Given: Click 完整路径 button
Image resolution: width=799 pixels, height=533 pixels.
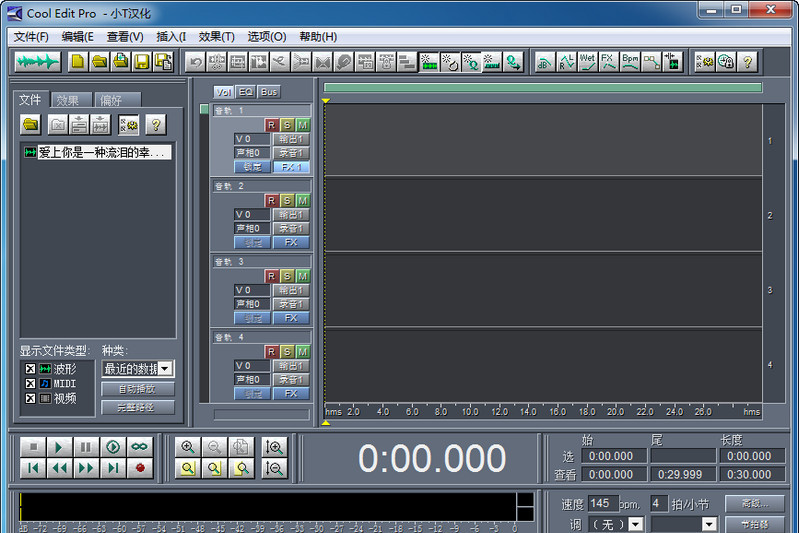Looking at the screenshot, I should (138, 407).
